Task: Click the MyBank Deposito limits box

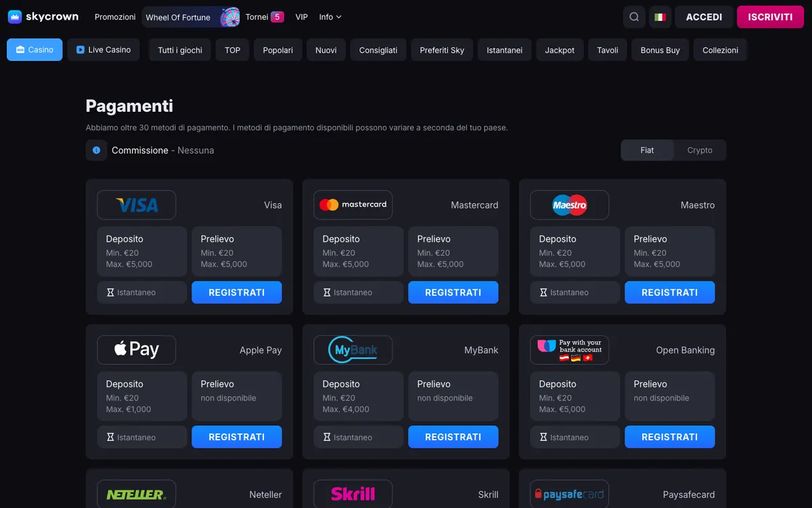Action: [x=359, y=396]
